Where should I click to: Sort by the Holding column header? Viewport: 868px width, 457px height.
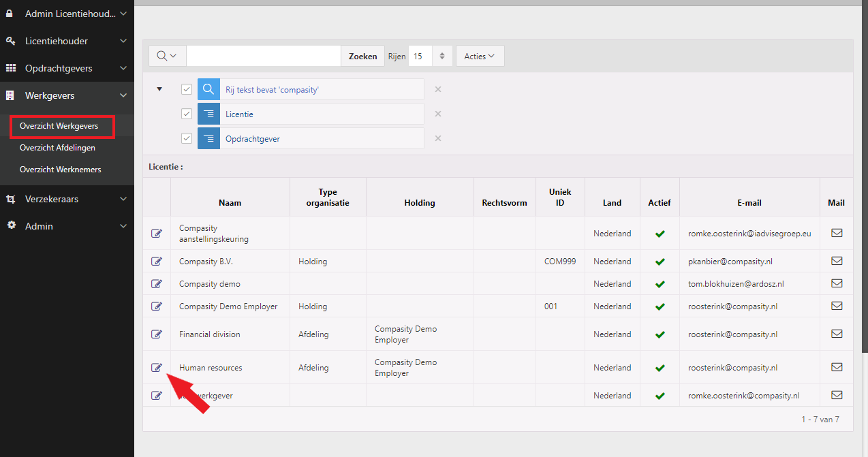(420, 202)
